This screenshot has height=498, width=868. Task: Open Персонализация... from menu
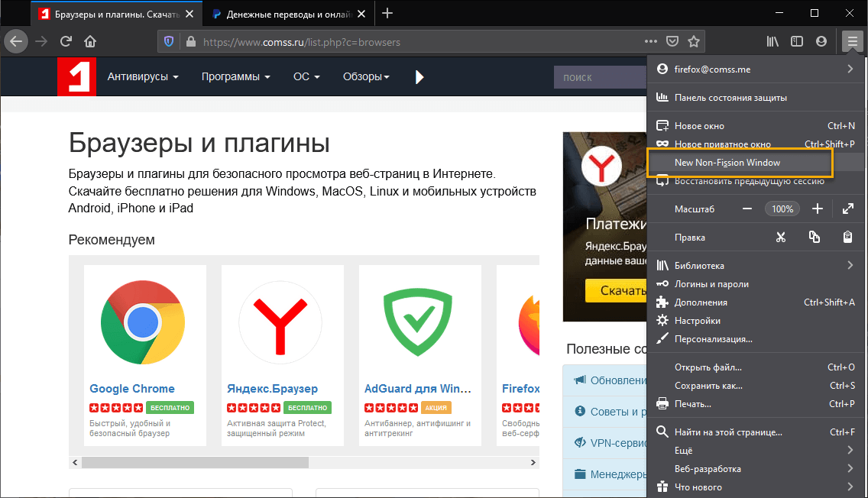755,338
